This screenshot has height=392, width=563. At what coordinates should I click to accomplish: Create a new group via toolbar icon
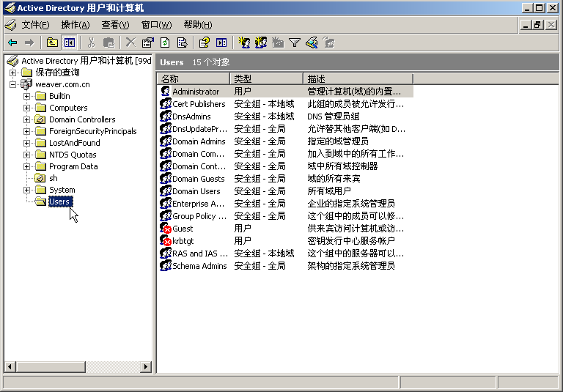click(x=261, y=42)
